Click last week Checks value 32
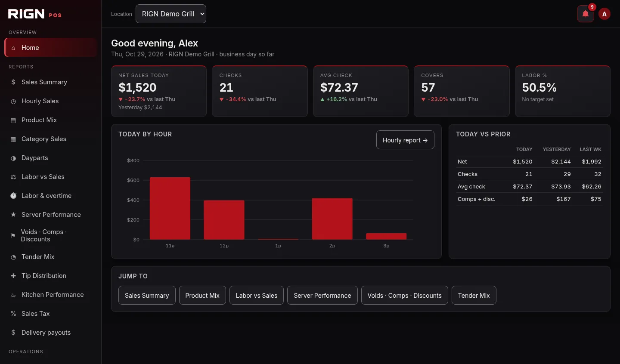The width and height of the screenshot is (620, 364). point(598,174)
